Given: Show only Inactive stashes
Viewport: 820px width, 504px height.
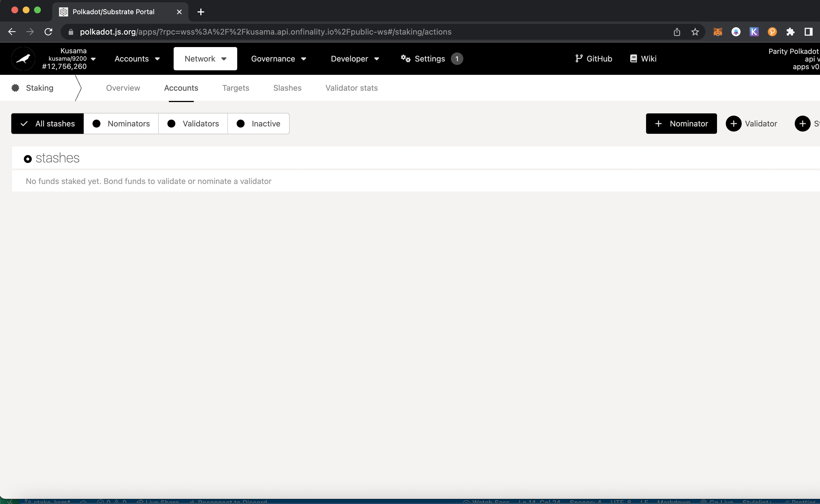Looking at the screenshot, I should (x=258, y=124).
